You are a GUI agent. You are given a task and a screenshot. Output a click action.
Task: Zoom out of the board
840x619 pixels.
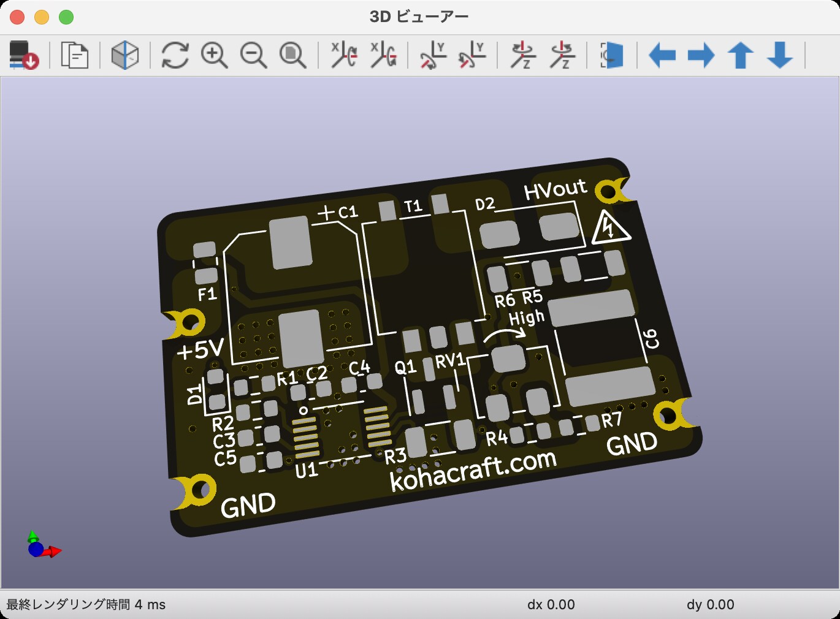253,55
